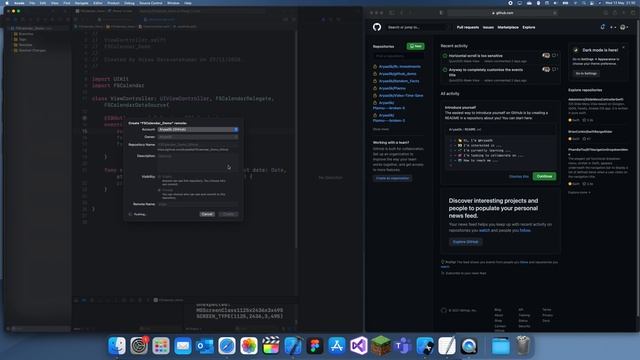Open the GitHub profile avatar menu

pos(624,27)
